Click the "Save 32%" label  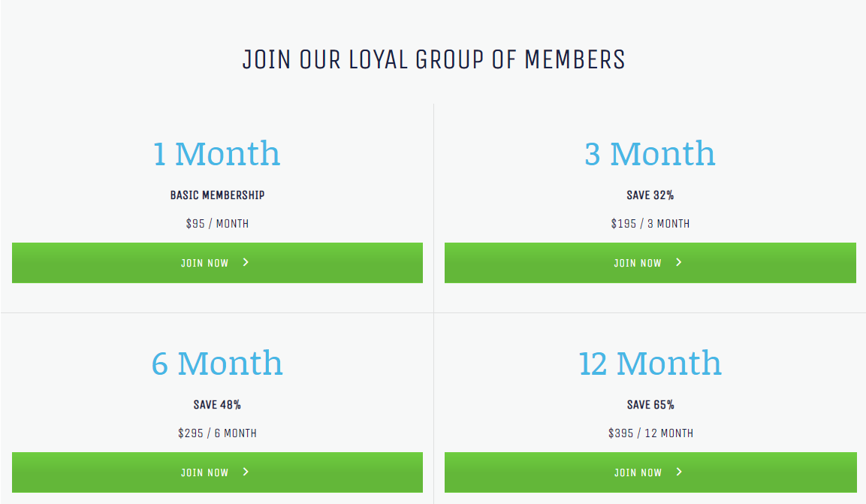tap(650, 195)
